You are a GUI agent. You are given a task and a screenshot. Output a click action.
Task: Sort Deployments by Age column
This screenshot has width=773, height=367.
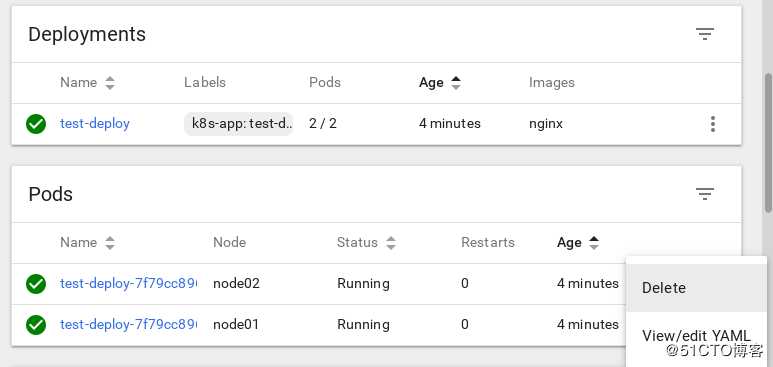440,82
